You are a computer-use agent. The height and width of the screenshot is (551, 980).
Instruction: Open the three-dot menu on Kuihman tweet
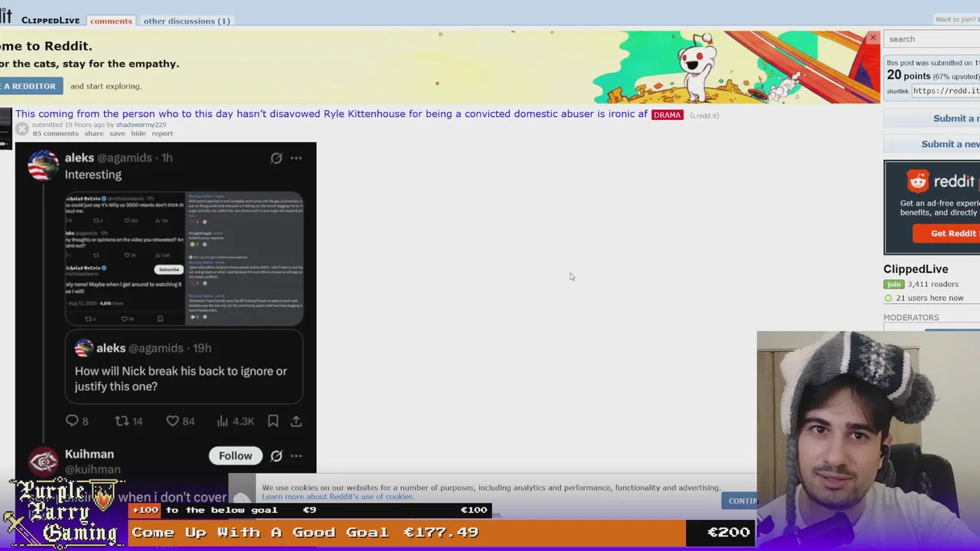pyautogui.click(x=296, y=456)
